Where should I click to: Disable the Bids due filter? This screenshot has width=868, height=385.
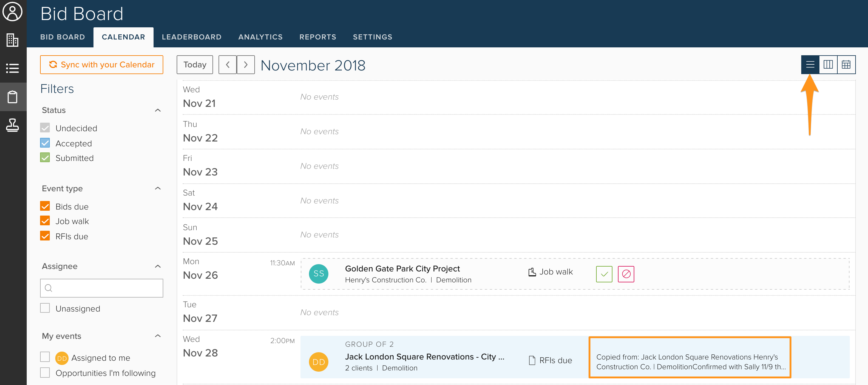click(x=45, y=206)
